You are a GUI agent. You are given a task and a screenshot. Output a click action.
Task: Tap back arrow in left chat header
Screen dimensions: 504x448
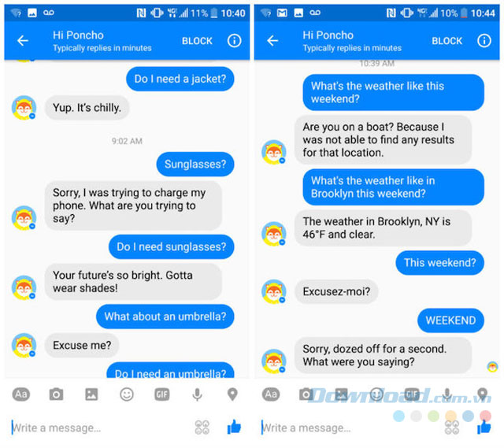(x=23, y=41)
